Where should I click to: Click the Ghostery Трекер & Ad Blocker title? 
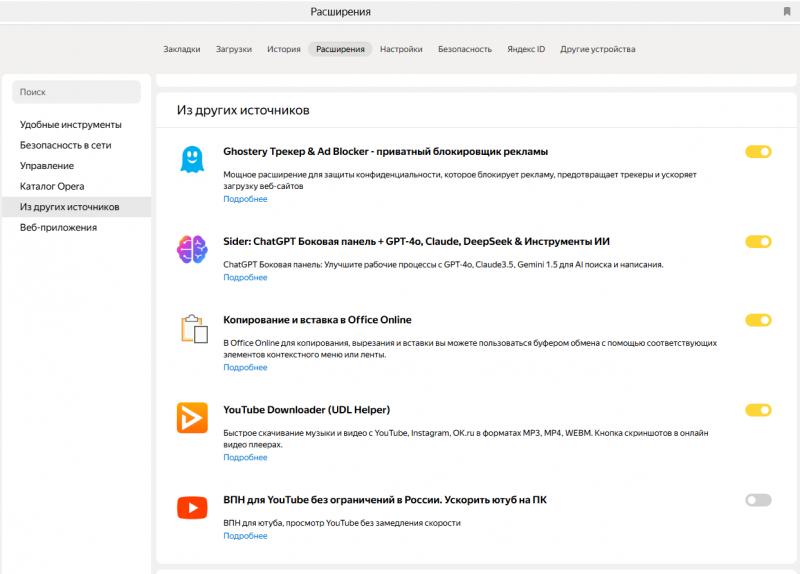click(385, 152)
